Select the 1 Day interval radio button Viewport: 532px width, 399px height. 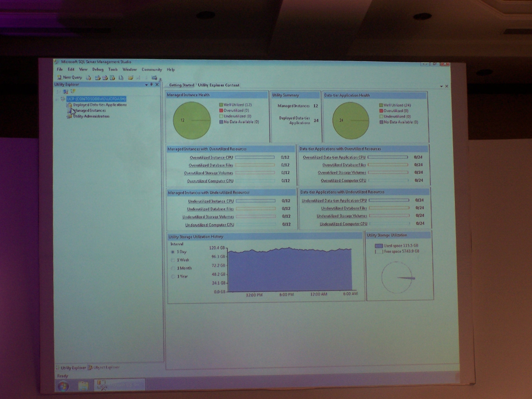[172, 252]
